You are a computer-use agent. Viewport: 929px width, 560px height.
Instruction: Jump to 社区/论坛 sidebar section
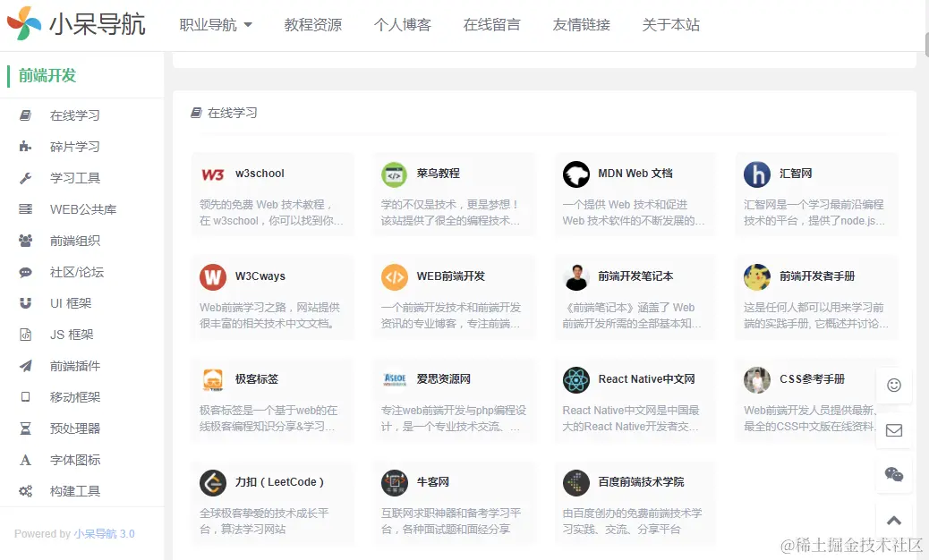[77, 272]
